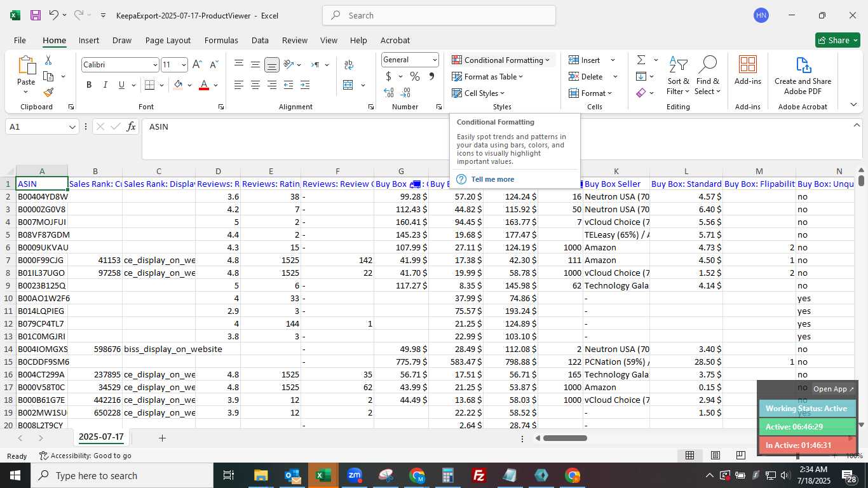Switch to the Formulas tab

point(221,40)
